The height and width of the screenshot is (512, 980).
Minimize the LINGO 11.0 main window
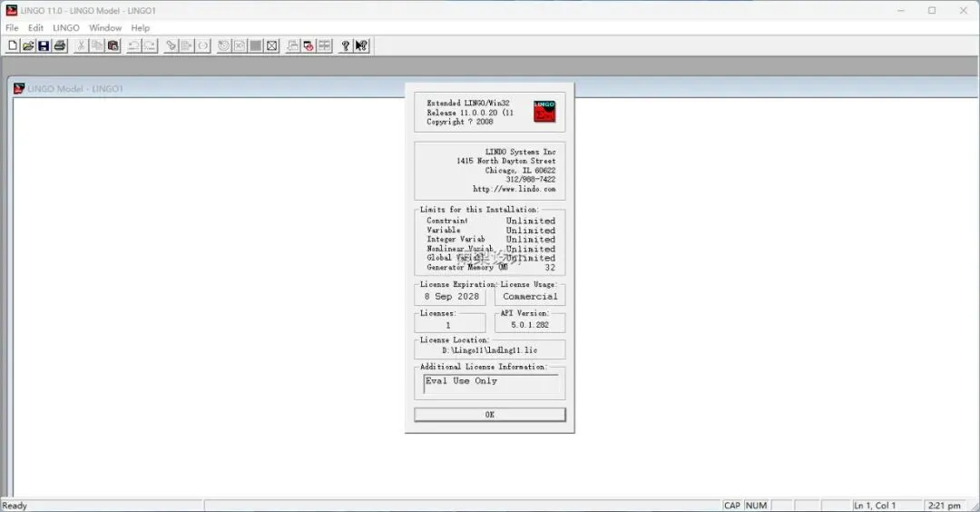click(x=901, y=11)
